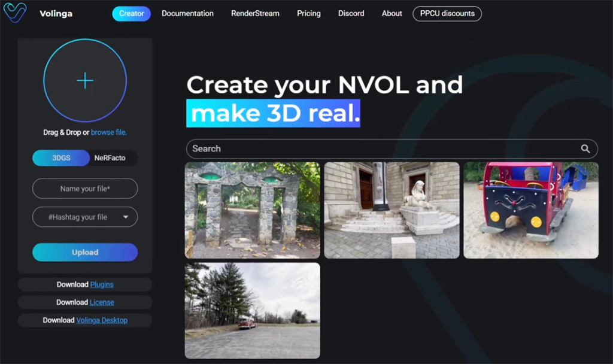Open the Discord link in navigation
Screen dimensions: 613x364
(x=351, y=14)
